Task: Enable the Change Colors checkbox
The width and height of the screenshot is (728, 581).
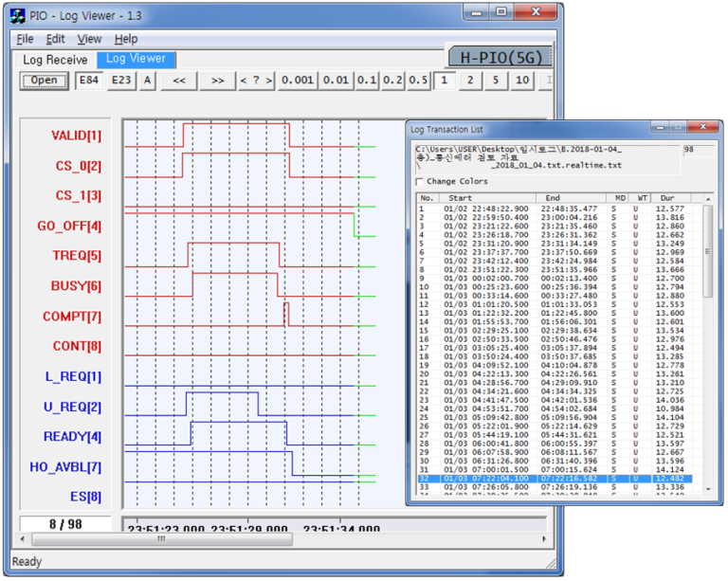Action: pyautogui.click(x=421, y=181)
